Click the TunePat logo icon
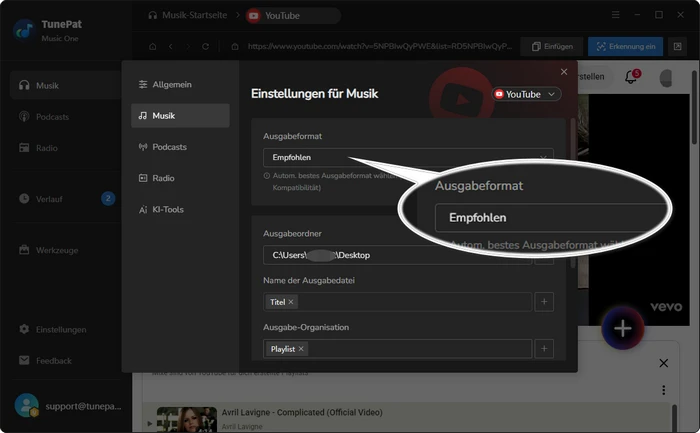700x433 pixels. coord(25,30)
